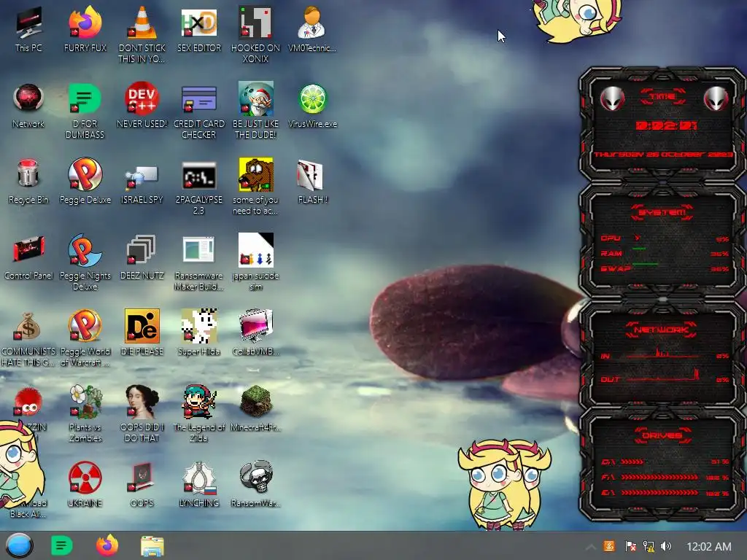
Task: Open the orange tray application icon
Action: [x=609, y=546]
